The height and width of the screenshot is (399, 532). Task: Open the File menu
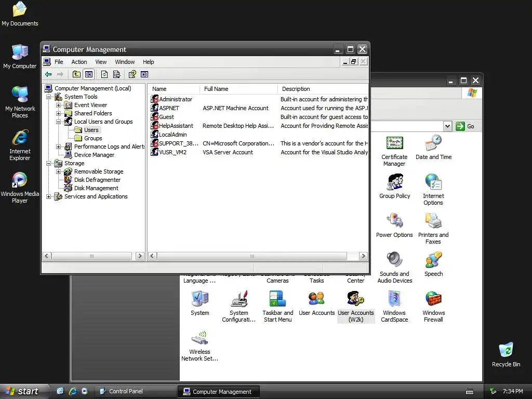click(x=59, y=62)
